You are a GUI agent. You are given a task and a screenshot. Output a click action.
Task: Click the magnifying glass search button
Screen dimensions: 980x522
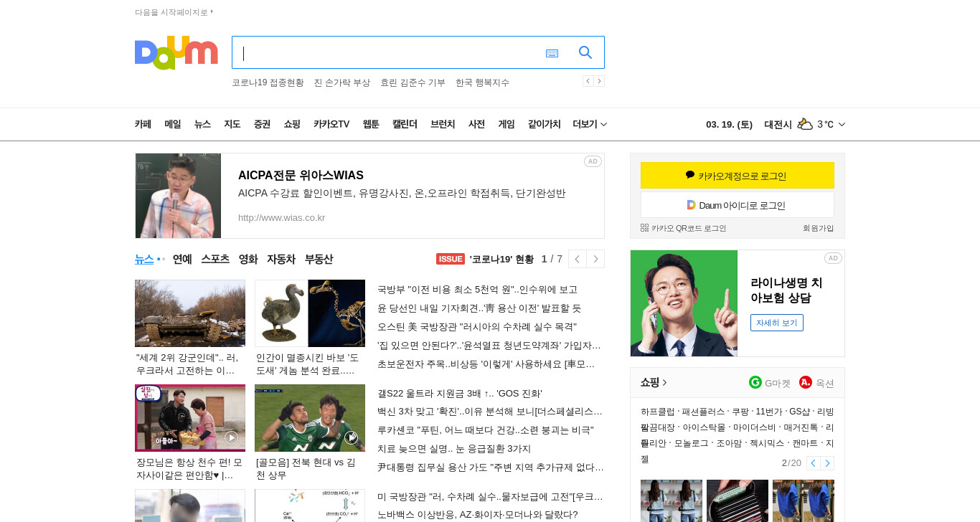pyautogui.click(x=585, y=52)
